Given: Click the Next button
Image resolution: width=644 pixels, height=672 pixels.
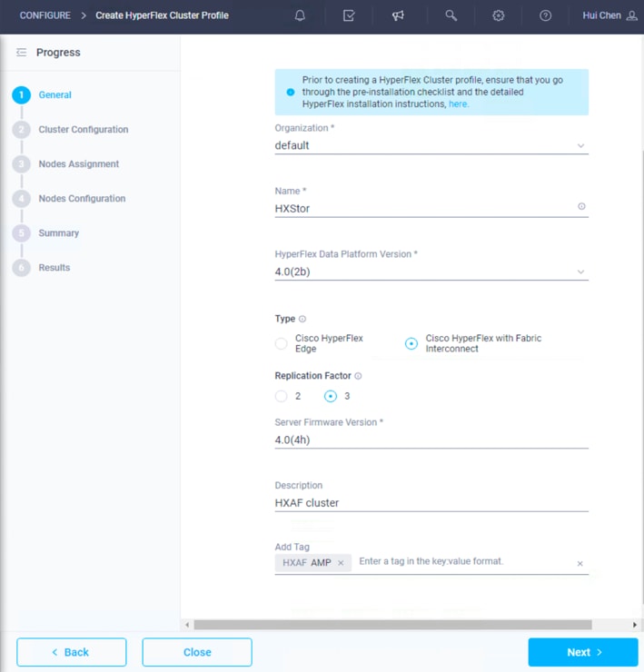Looking at the screenshot, I should pos(583,652).
